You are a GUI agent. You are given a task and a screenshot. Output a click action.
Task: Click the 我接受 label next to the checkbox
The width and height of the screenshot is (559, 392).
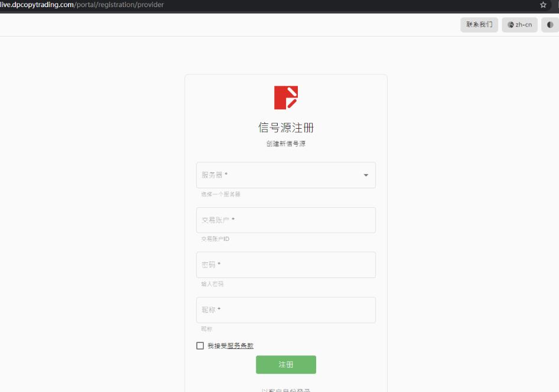coord(217,346)
